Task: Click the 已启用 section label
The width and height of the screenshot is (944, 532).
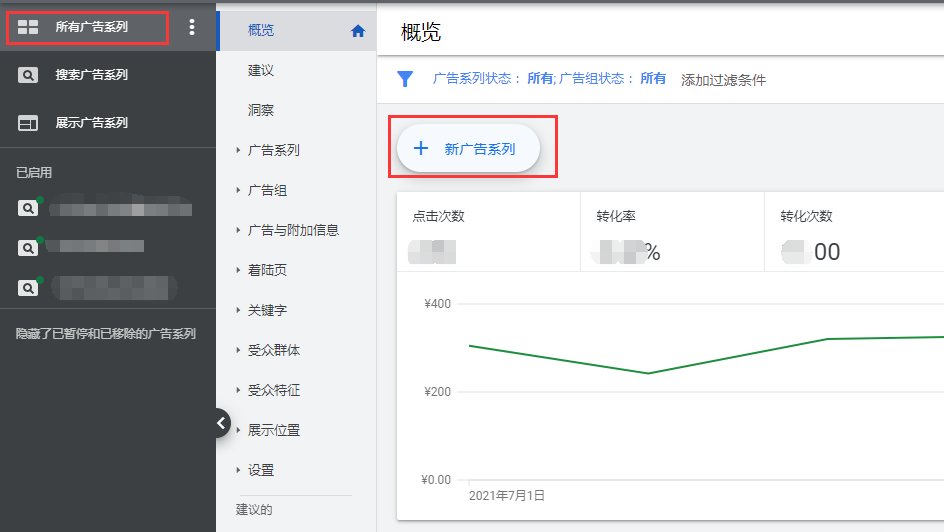Action: pos(34,173)
